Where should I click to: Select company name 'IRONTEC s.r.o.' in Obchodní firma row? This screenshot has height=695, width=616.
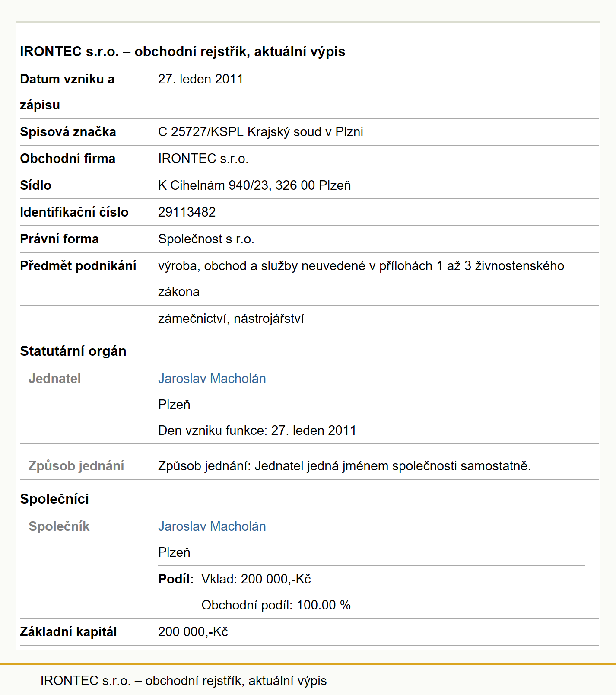pyautogui.click(x=203, y=159)
